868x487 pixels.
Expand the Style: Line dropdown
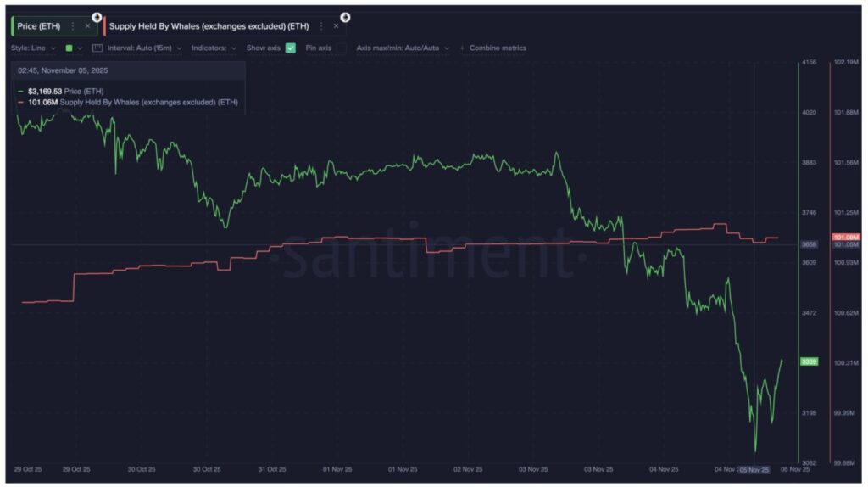tap(36, 48)
